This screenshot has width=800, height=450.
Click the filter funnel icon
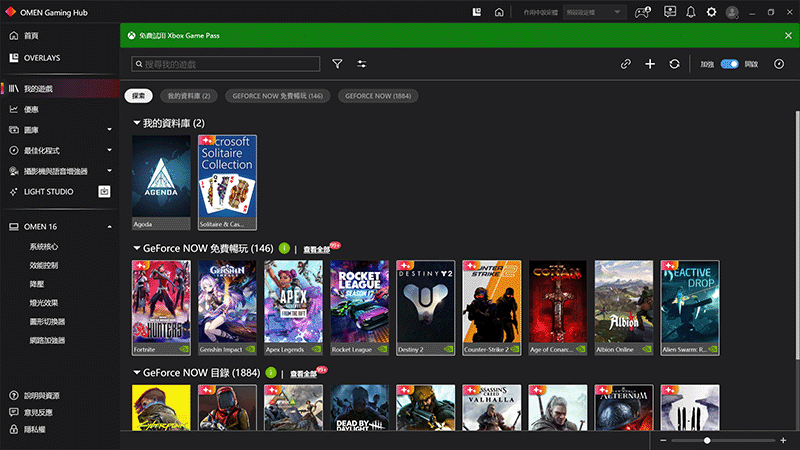point(337,64)
